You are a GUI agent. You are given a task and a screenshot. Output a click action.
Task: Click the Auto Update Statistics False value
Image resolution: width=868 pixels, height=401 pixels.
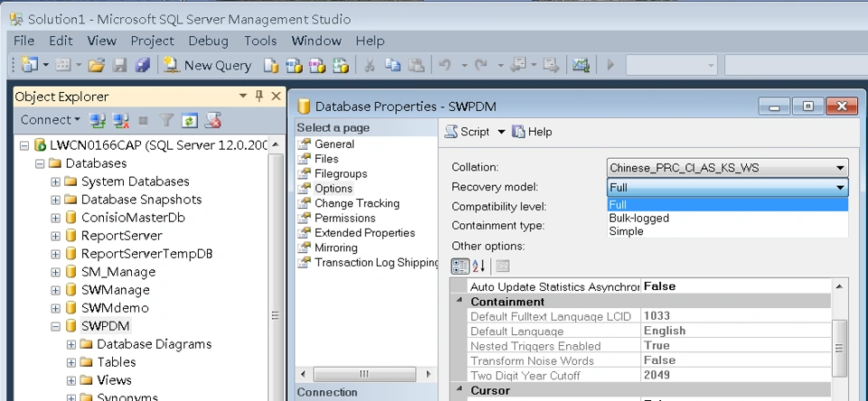(x=736, y=286)
